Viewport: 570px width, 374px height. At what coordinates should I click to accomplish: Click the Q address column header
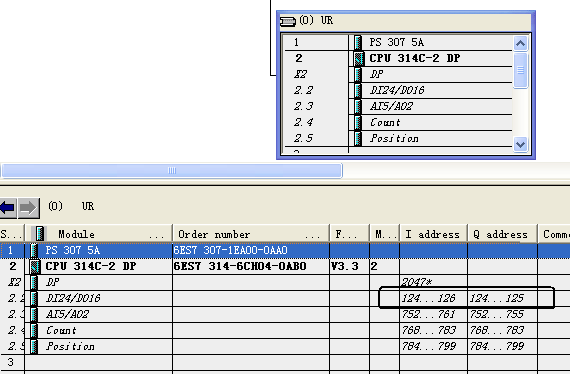[x=502, y=234]
